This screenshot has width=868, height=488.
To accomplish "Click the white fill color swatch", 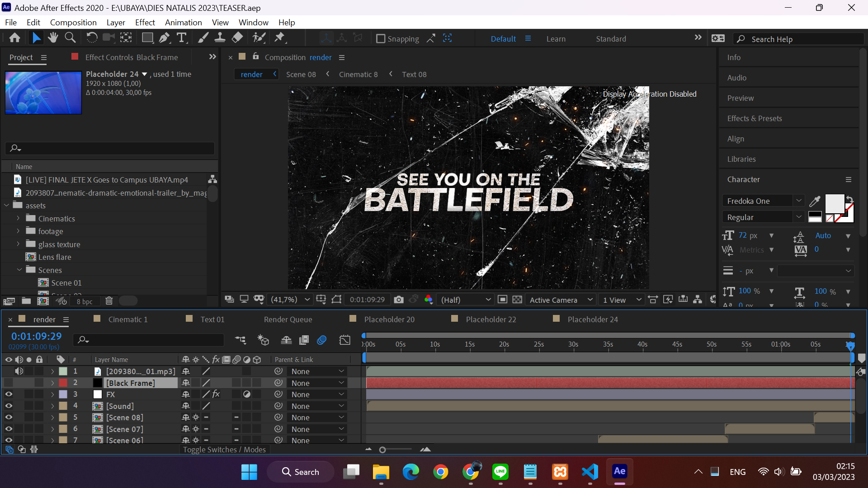I will coord(835,204).
